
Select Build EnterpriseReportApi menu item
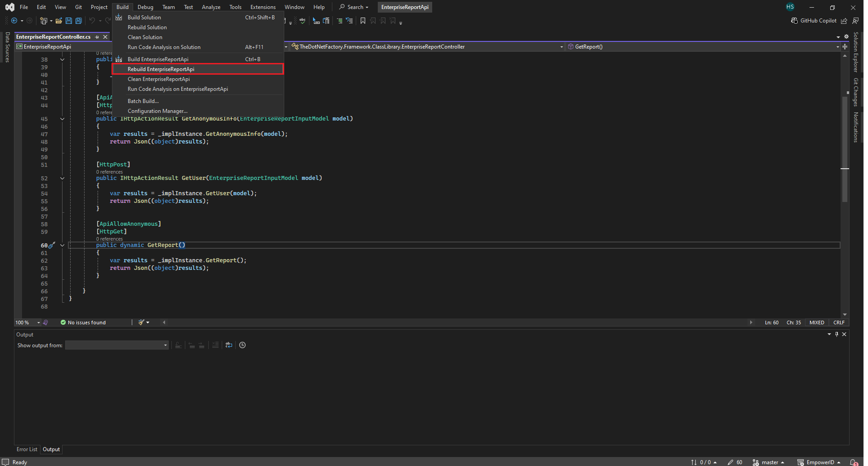(198, 59)
